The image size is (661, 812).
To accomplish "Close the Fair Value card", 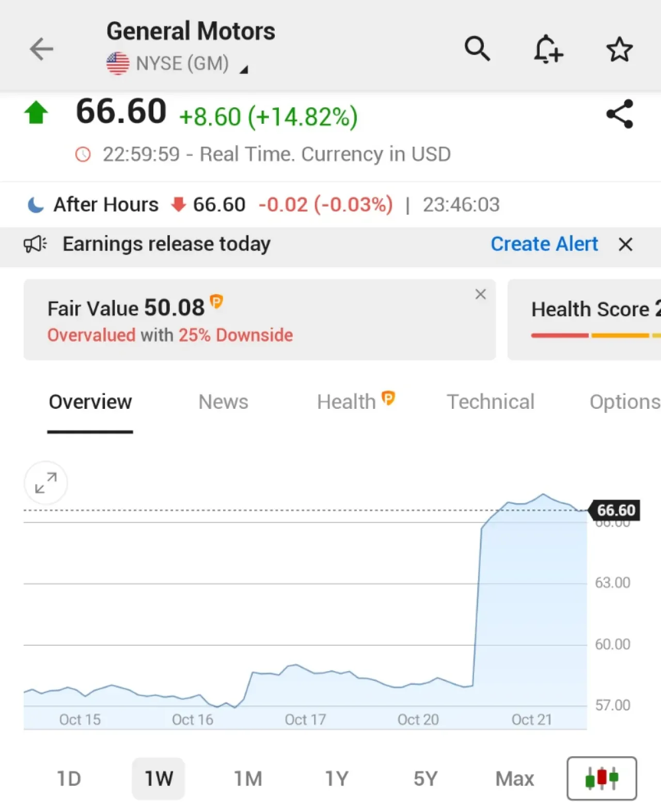I will coord(480,294).
